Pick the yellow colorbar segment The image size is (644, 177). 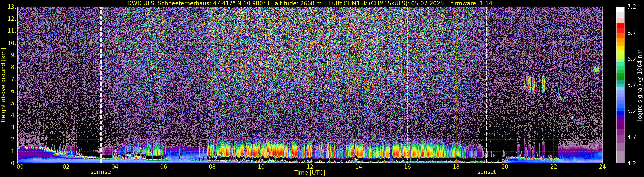pyautogui.click(x=620, y=48)
